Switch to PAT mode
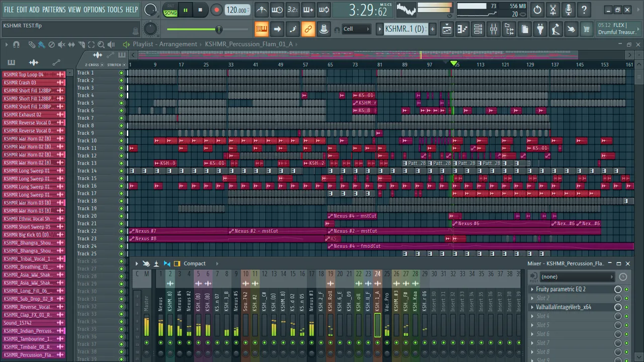Viewport: 644px width, 362px height. point(171,7)
